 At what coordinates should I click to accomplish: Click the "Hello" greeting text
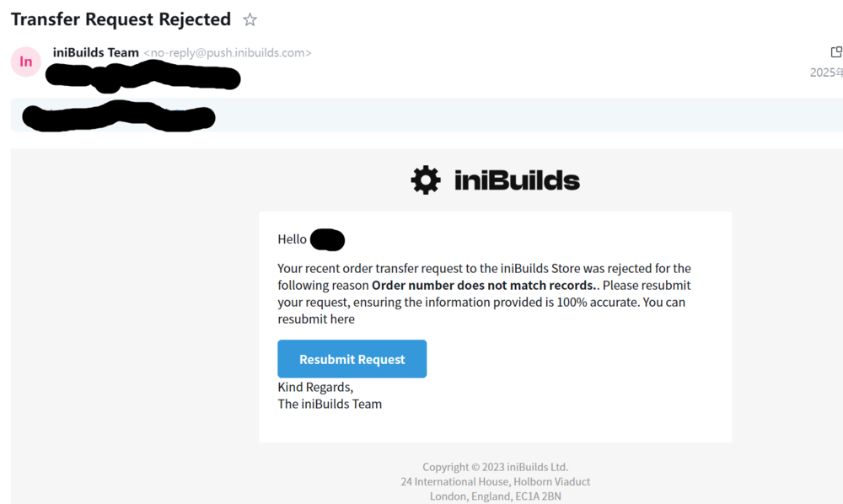point(293,239)
